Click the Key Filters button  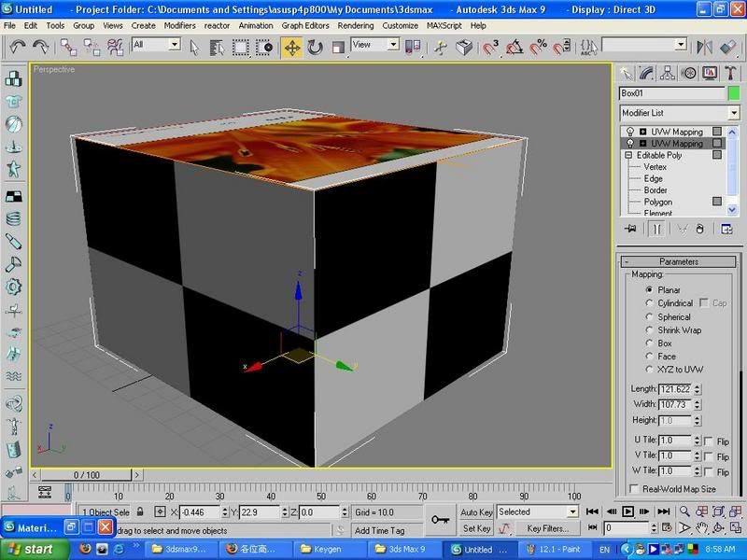pyautogui.click(x=547, y=528)
